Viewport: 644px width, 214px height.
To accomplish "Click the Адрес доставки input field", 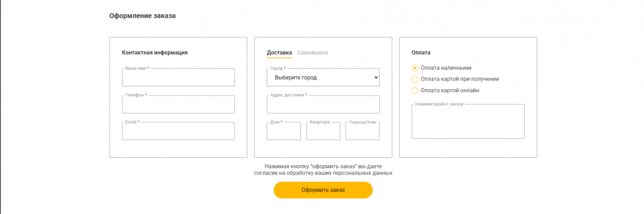I will [323, 105].
